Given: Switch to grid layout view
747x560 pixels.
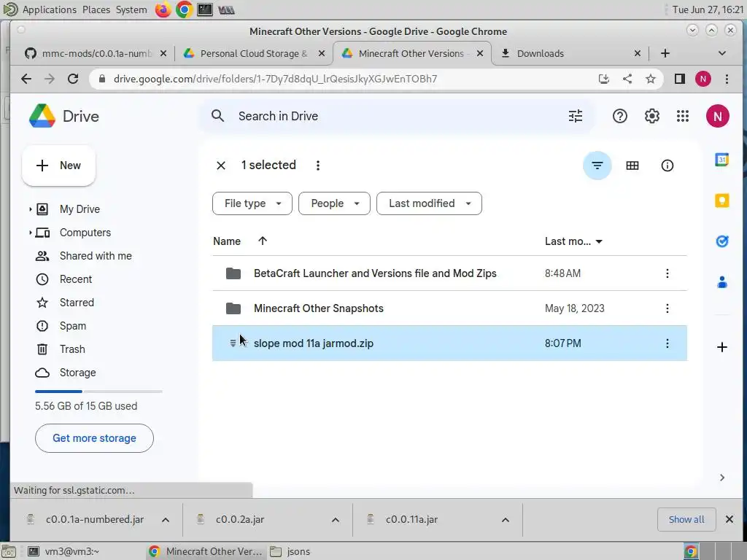Looking at the screenshot, I should [x=632, y=166].
